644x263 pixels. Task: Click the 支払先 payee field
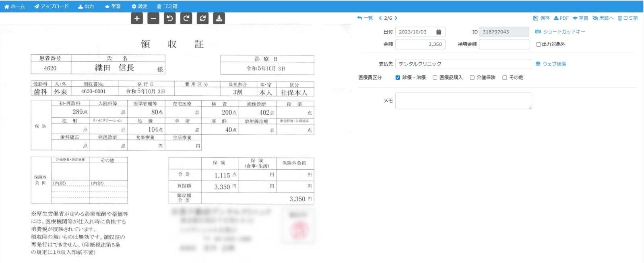pos(463,64)
